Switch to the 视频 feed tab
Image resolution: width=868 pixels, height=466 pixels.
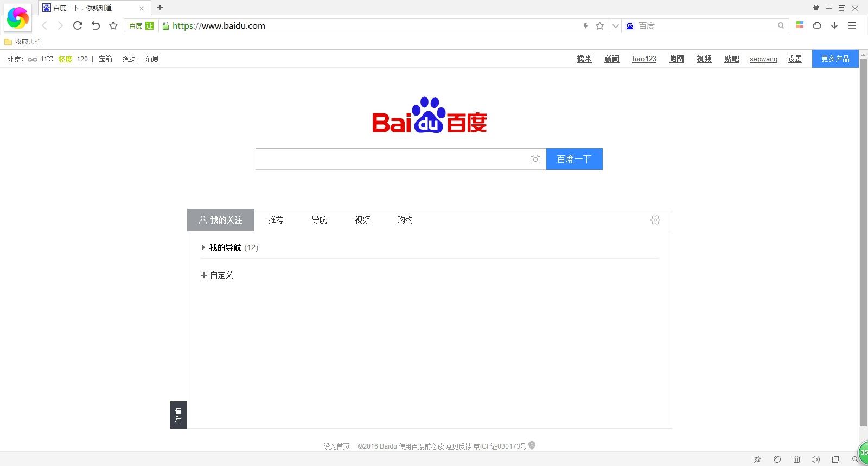(x=362, y=220)
